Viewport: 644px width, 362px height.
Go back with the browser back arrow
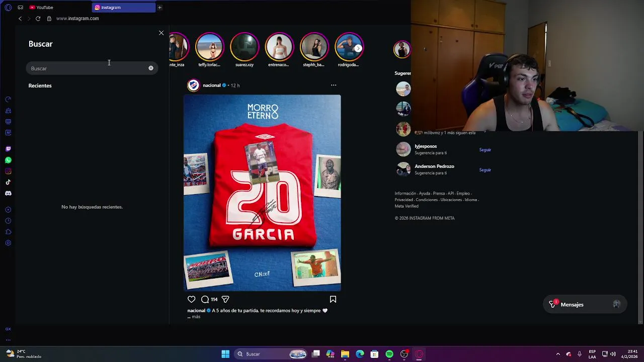[20, 19]
